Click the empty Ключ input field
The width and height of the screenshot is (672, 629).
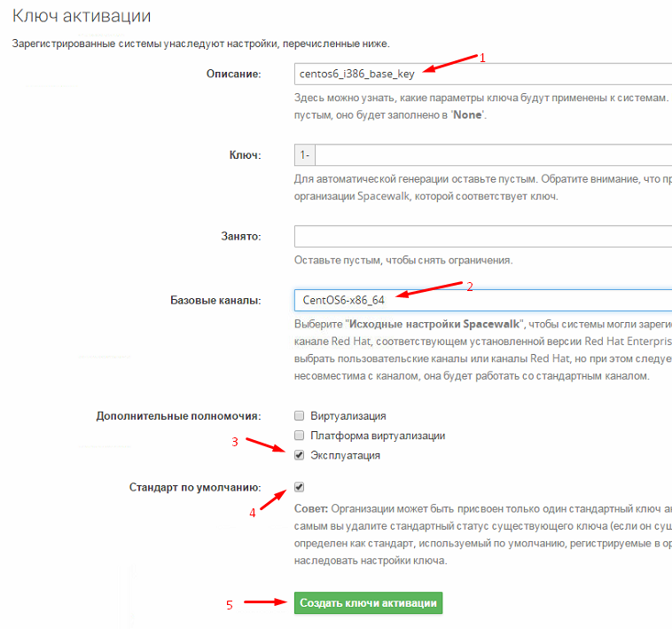(x=493, y=155)
